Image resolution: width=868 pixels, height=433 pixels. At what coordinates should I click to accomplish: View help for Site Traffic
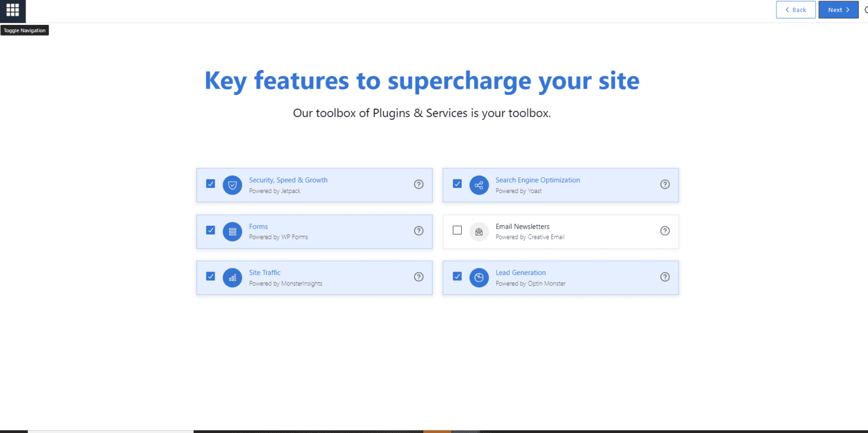point(419,277)
